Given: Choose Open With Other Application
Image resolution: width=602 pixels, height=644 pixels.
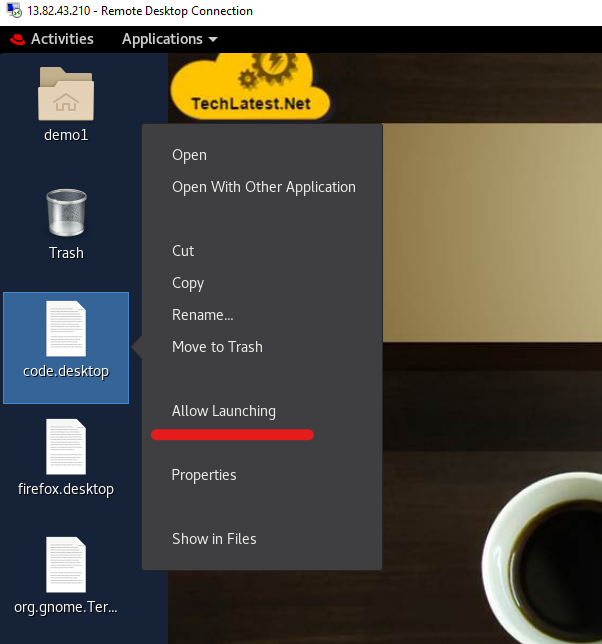Looking at the screenshot, I should 262,187.
